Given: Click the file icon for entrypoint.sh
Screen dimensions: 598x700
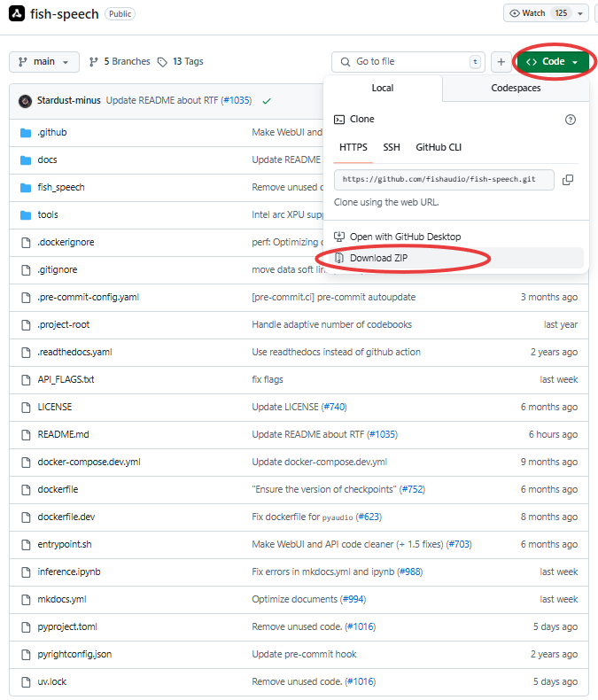Looking at the screenshot, I should coord(26,545).
